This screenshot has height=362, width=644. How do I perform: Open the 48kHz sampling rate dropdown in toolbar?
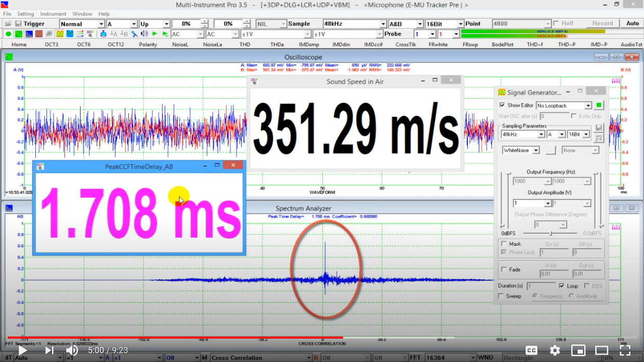354,24
